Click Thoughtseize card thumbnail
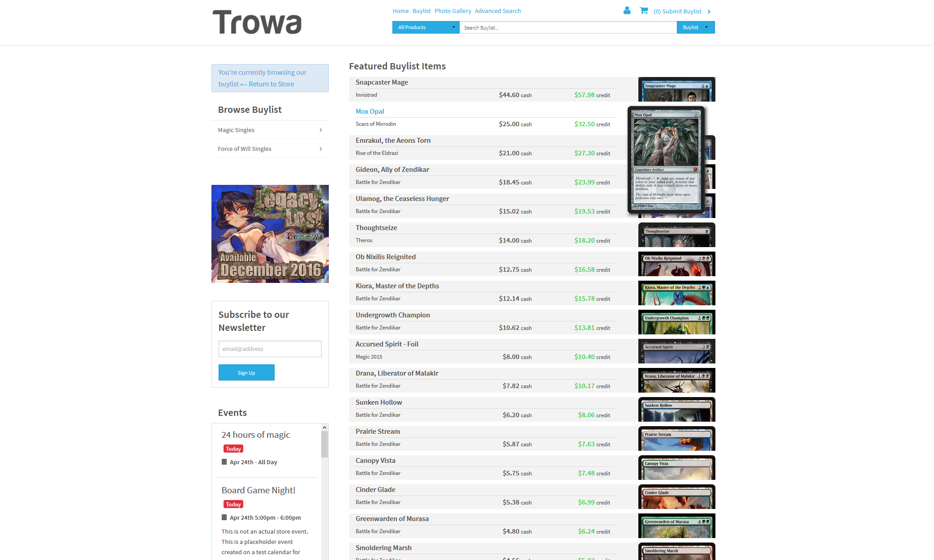The image size is (934, 560). pos(676,235)
